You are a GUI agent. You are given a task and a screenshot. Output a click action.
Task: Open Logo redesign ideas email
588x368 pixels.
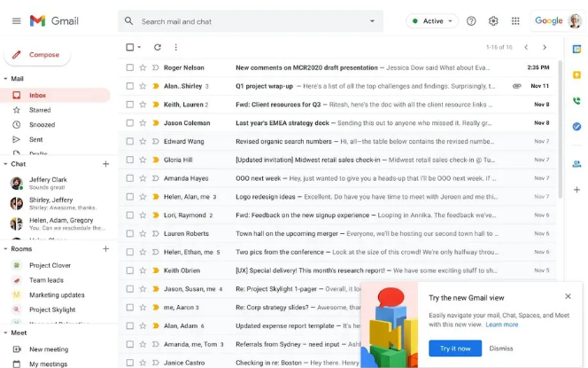pyautogui.click(x=337, y=196)
